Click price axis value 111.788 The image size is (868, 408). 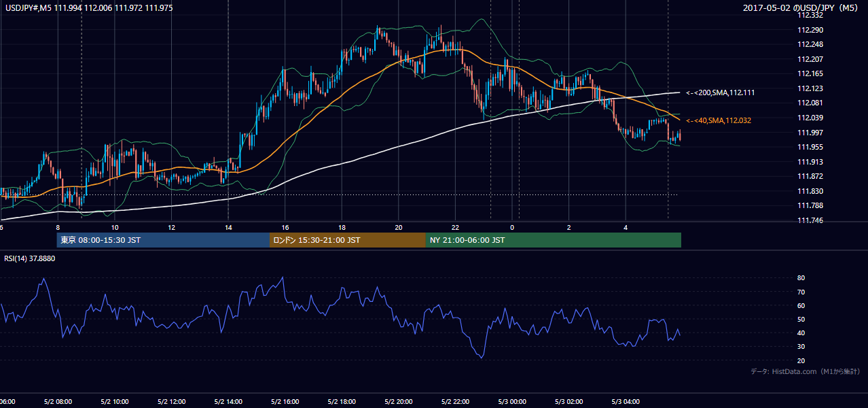(x=812, y=205)
